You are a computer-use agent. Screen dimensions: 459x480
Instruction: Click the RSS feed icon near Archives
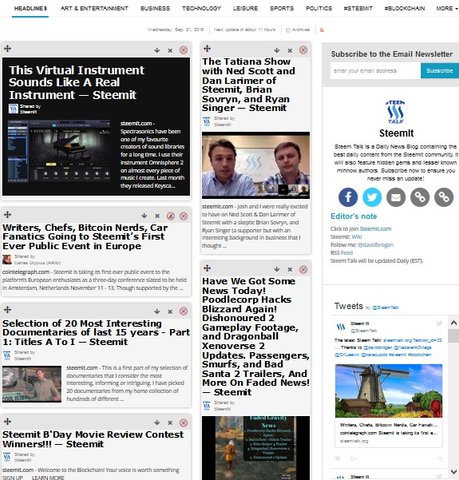pyautogui.click(x=322, y=30)
